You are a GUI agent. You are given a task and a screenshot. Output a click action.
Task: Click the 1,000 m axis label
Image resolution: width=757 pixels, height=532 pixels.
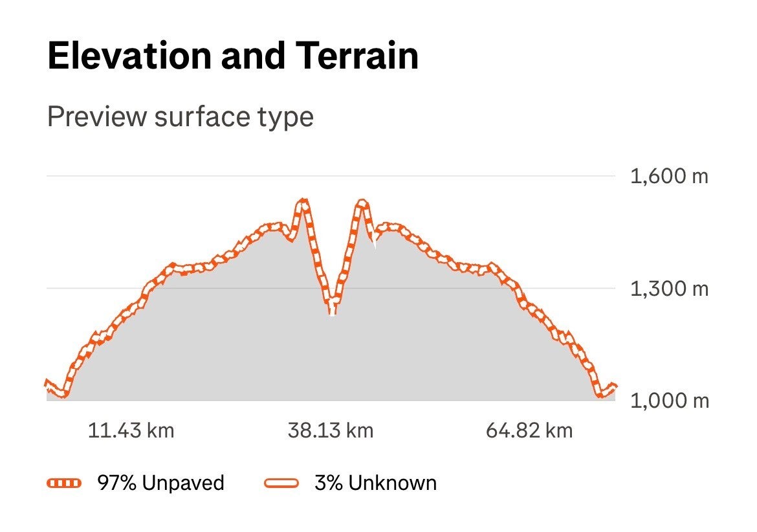tap(669, 401)
